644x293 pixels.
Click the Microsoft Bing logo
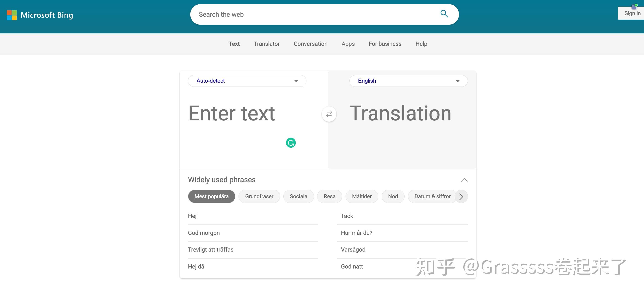pyautogui.click(x=40, y=15)
